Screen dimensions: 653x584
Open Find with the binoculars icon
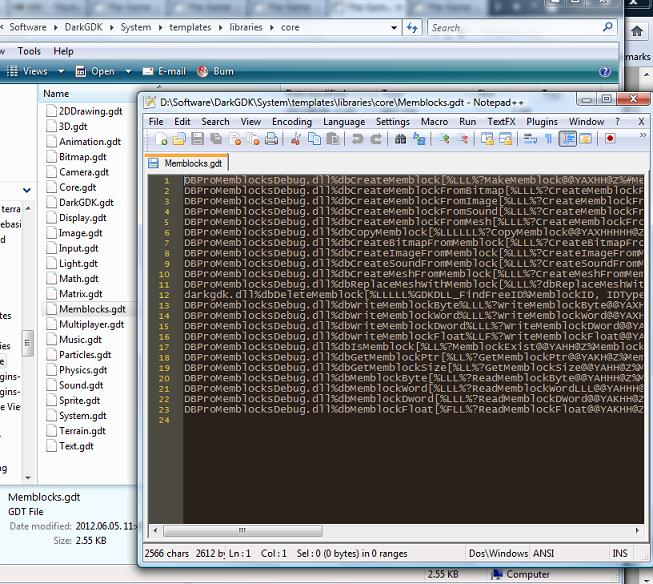(x=400, y=139)
